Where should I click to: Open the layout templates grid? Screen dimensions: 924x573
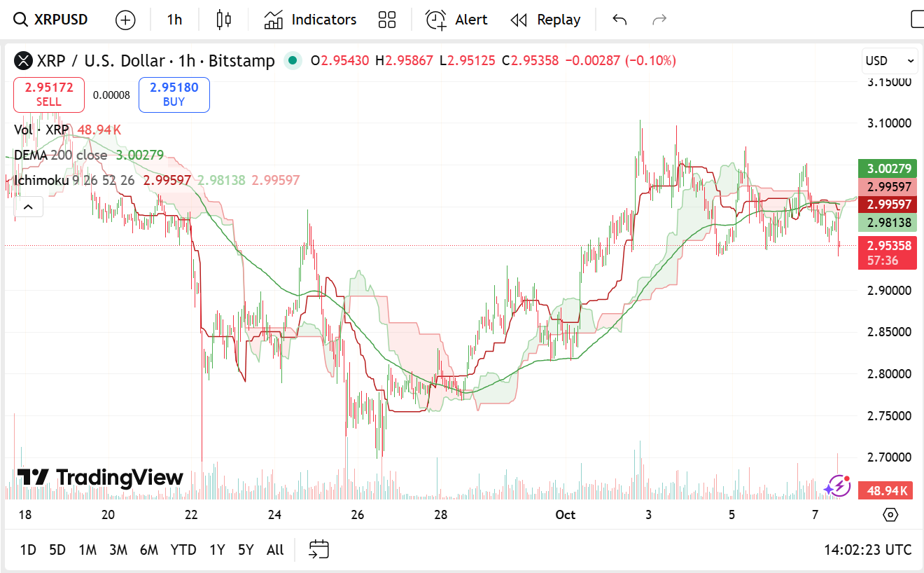(x=387, y=20)
